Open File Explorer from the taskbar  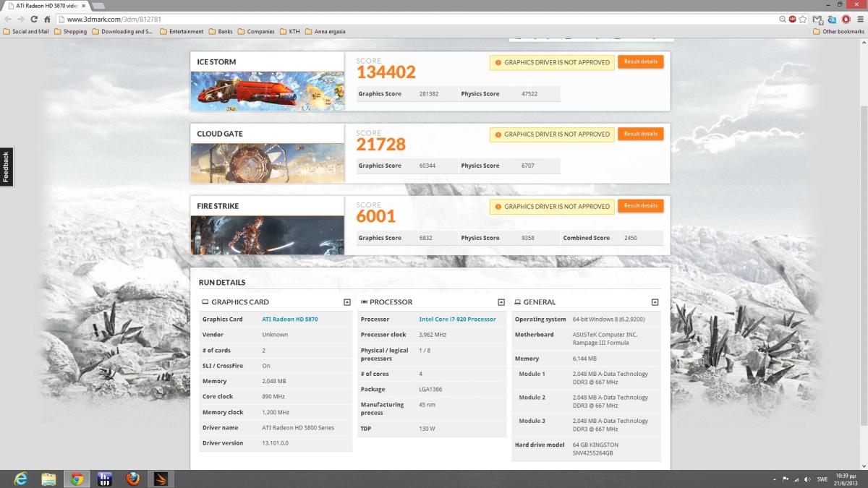point(48,479)
